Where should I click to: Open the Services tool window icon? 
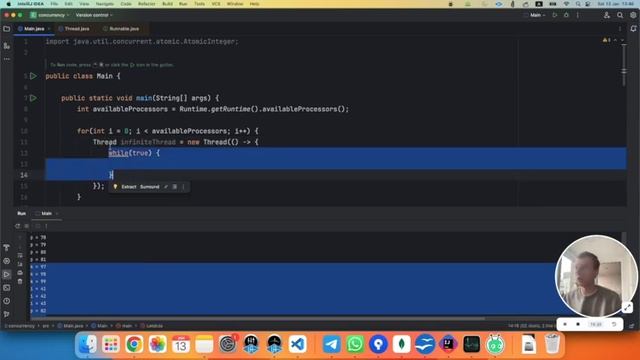[x=7, y=261]
